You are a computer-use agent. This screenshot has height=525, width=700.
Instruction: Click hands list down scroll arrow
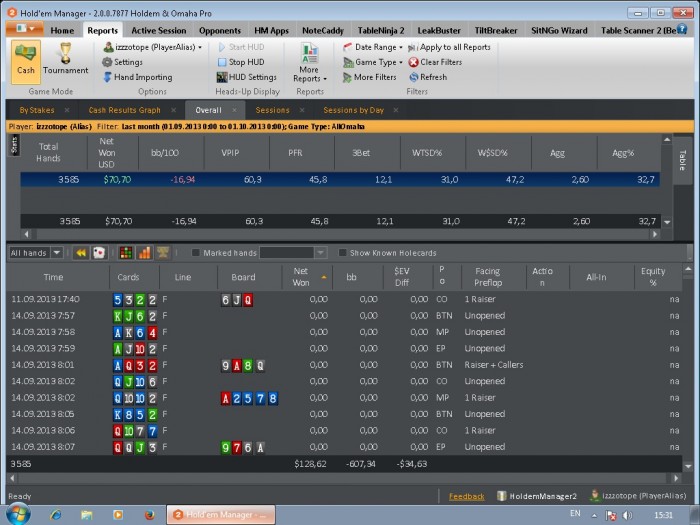(x=688, y=467)
